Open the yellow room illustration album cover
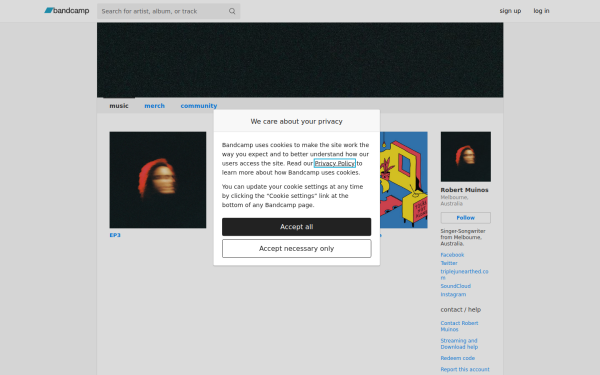Viewport: 600px width, 375px height. pos(404,180)
